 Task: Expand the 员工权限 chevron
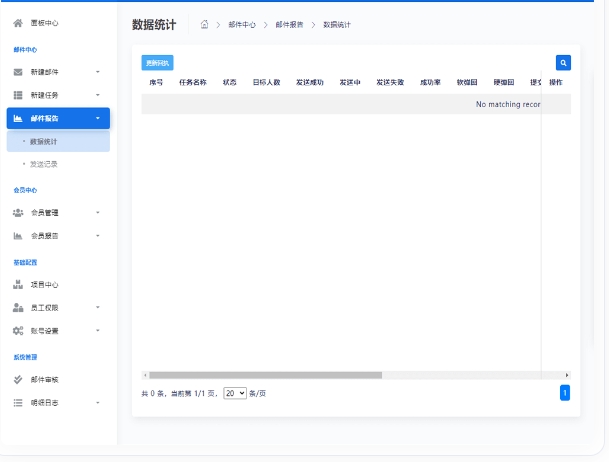(98, 307)
